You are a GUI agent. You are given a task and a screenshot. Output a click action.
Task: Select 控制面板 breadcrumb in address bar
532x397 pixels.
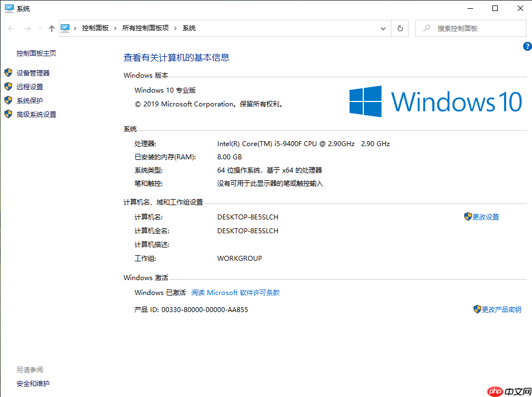(x=95, y=28)
